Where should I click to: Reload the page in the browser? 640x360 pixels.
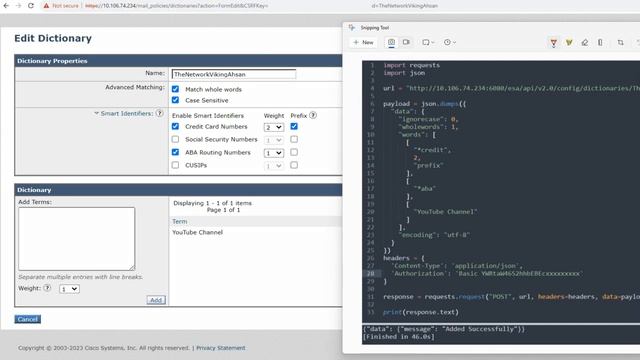point(31,6)
